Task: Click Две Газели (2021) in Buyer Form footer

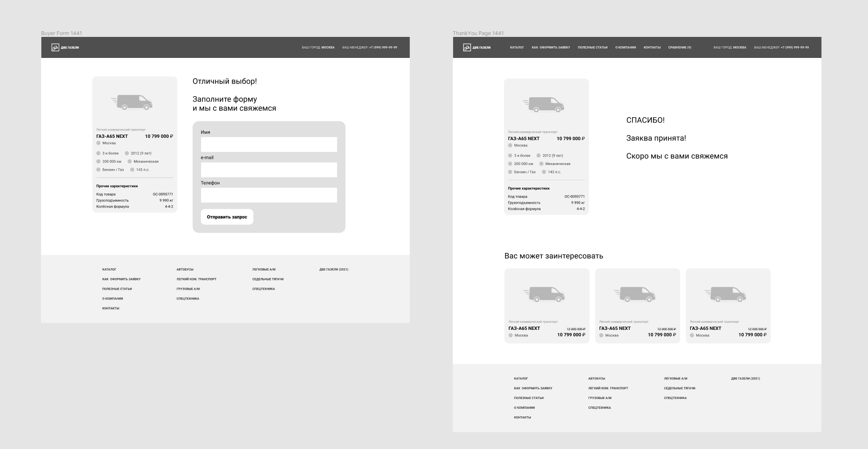Action: tap(334, 270)
